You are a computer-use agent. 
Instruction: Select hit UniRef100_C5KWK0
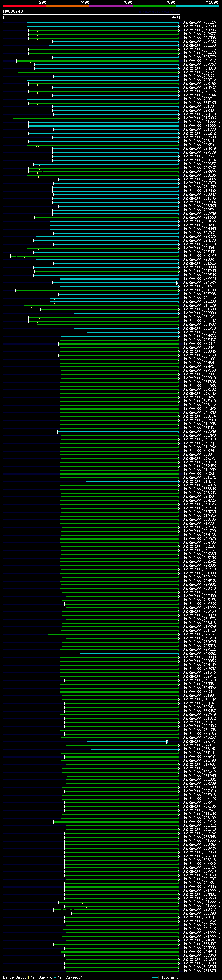point(199,439)
